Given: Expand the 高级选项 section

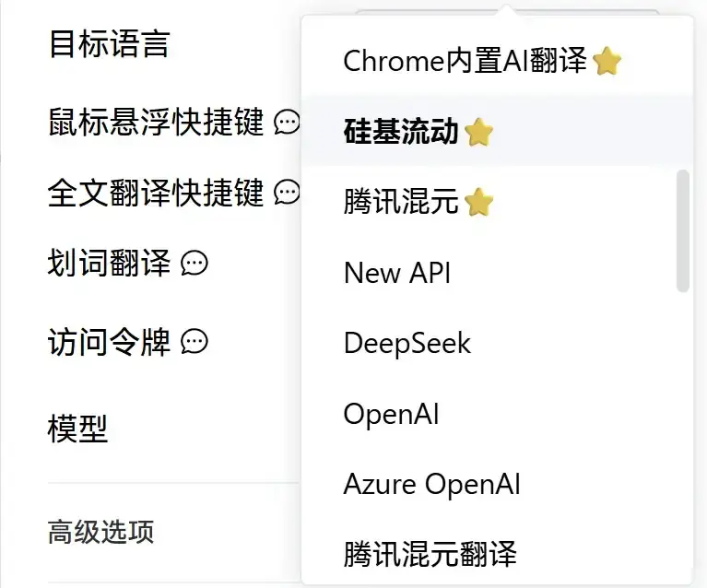Looking at the screenshot, I should [101, 532].
